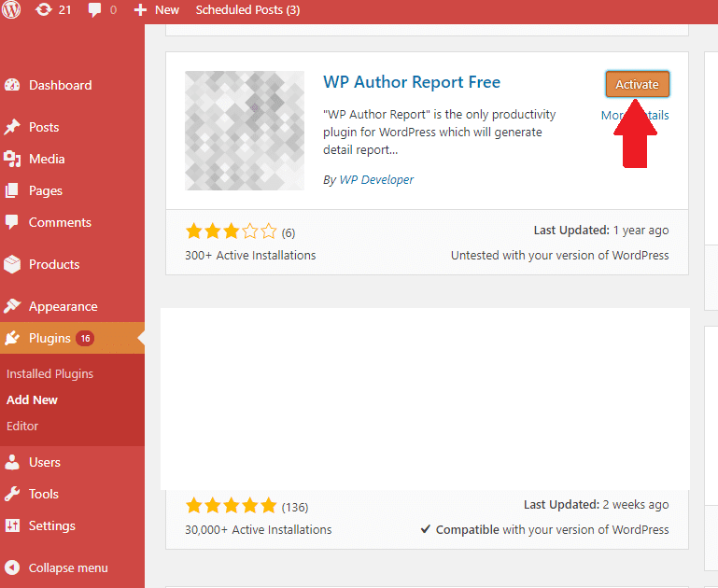The image size is (718, 588).
Task: Click 'Last Updated: 1 year ago' text
Action: click(601, 231)
